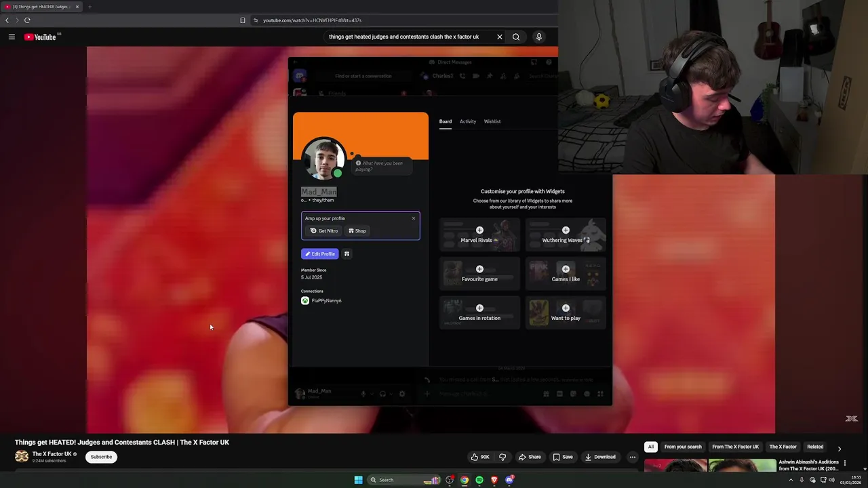Open more actions ellipsis under video
The image size is (868, 488).
coord(633,457)
